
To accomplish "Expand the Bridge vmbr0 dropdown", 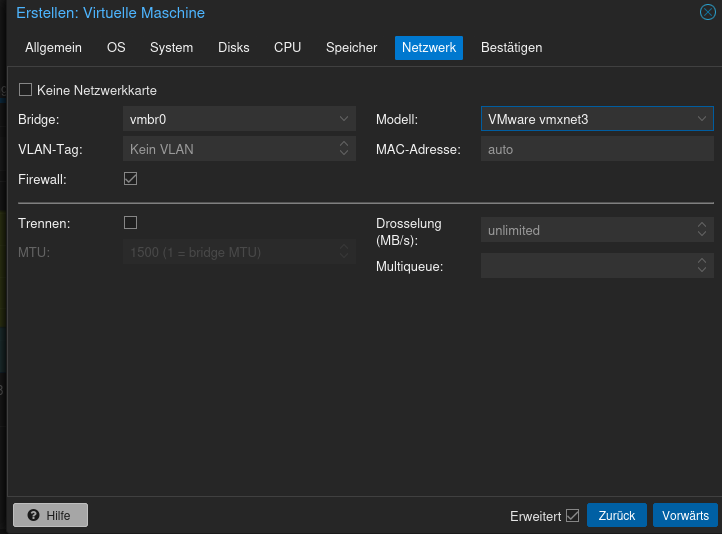I will [343, 119].
